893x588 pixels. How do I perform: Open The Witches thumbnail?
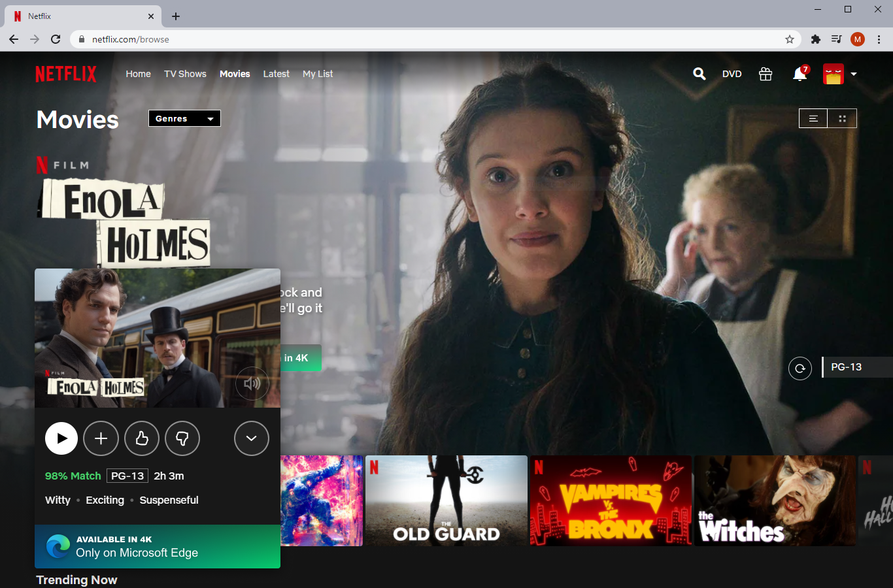pos(775,500)
